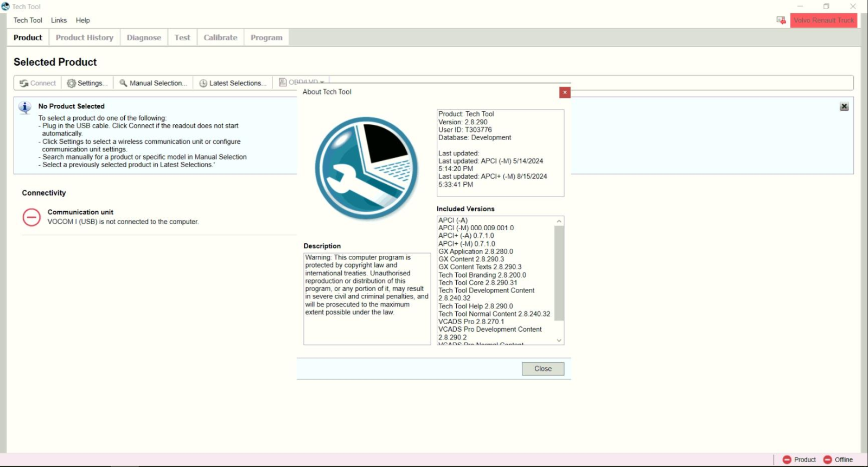
Task: Select 'GX Content 2.8.290.3' row
Action: pos(471,260)
